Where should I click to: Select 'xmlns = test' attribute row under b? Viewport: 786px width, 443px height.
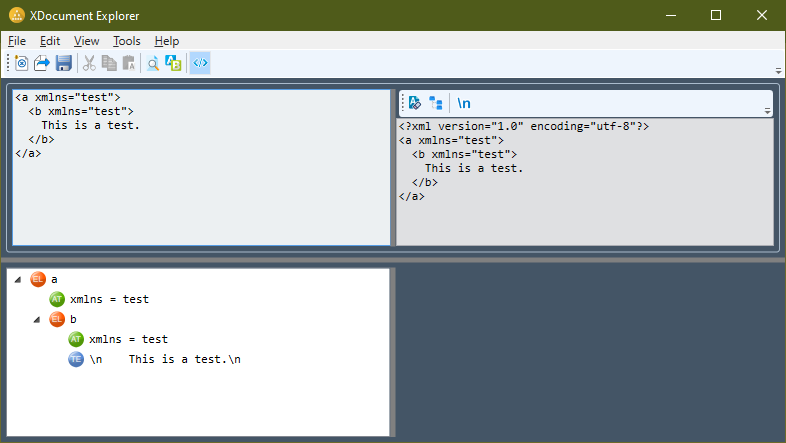[128, 339]
